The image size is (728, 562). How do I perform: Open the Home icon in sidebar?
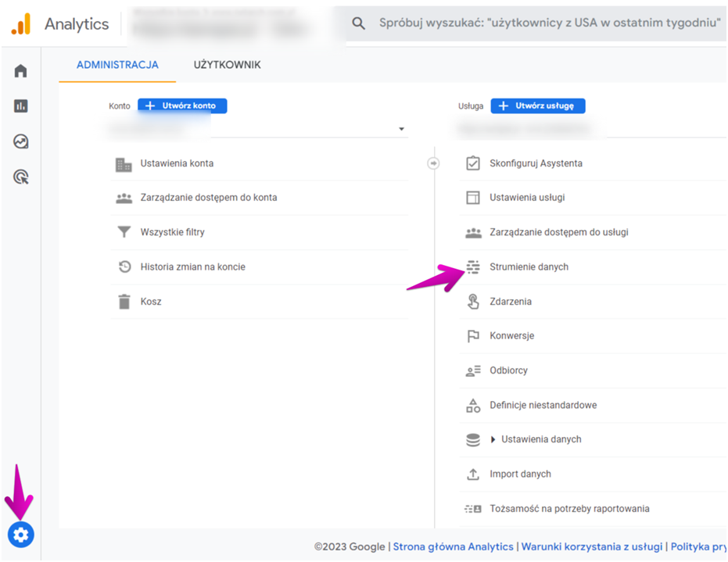click(x=20, y=71)
